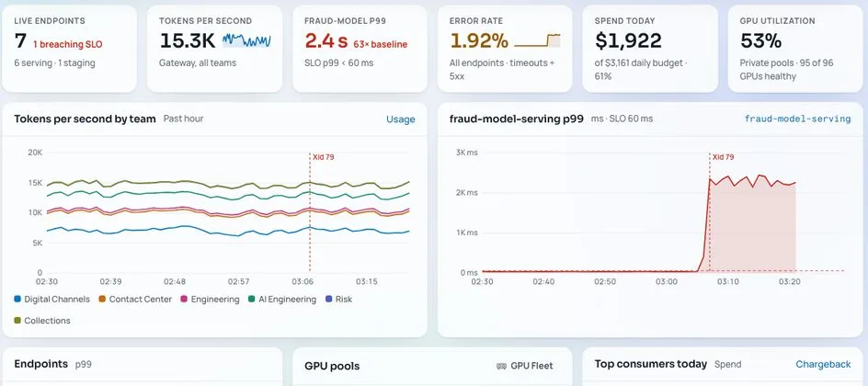Click the '63× baseline' label
Viewport: 868px width, 386px height.
point(381,44)
